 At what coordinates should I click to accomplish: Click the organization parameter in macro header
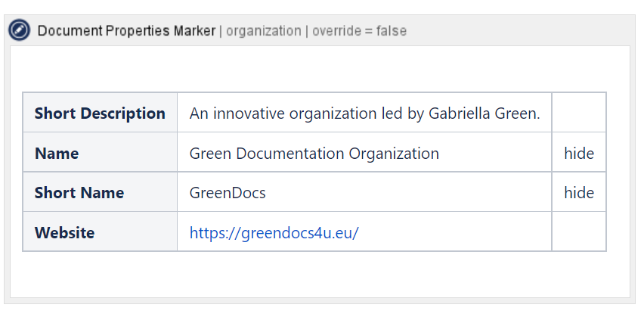point(263,31)
